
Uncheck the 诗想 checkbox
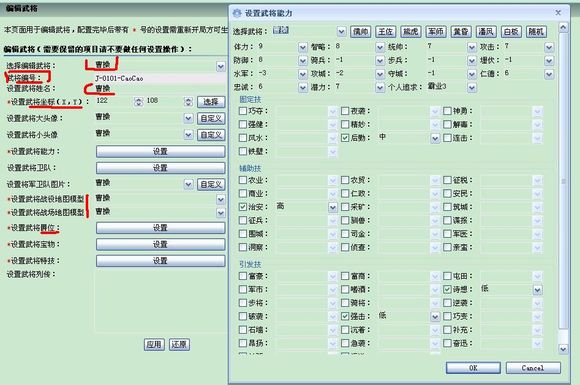pos(447,289)
